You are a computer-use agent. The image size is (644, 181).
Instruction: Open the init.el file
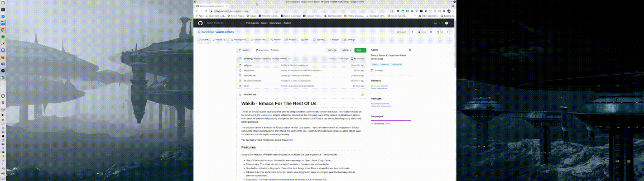246,86
